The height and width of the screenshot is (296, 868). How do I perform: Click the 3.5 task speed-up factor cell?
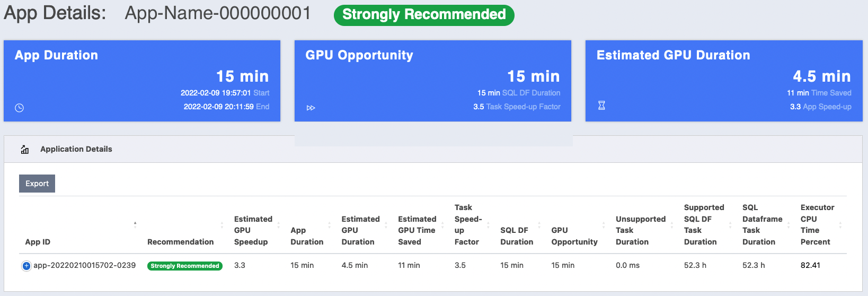tap(460, 265)
